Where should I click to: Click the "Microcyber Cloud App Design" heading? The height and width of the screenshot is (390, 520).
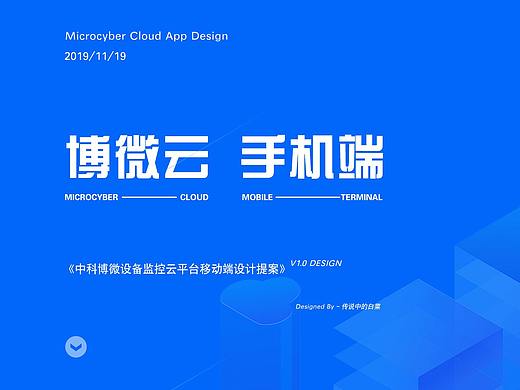click(x=146, y=36)
